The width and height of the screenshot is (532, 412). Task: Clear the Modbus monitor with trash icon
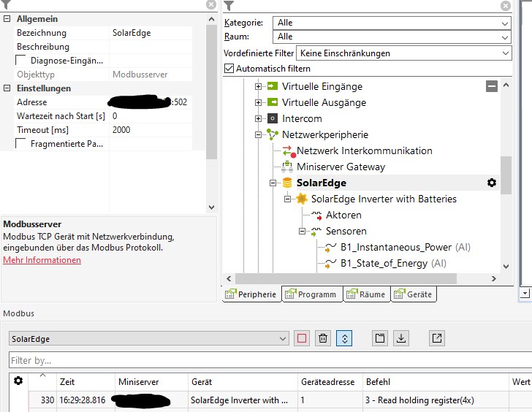[323, 338]
